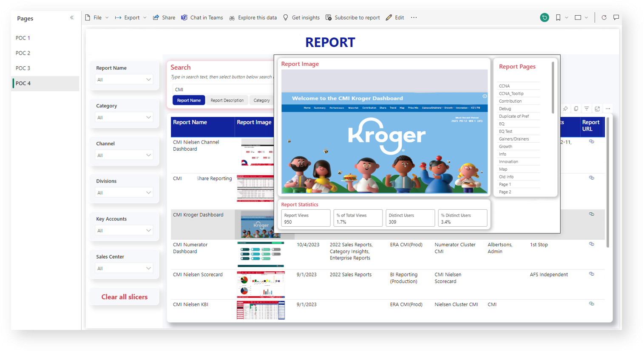Click the Report Pages list scrollbar
Image resolution: width=644 pixels, height=352 pixels.
point(553,87)
